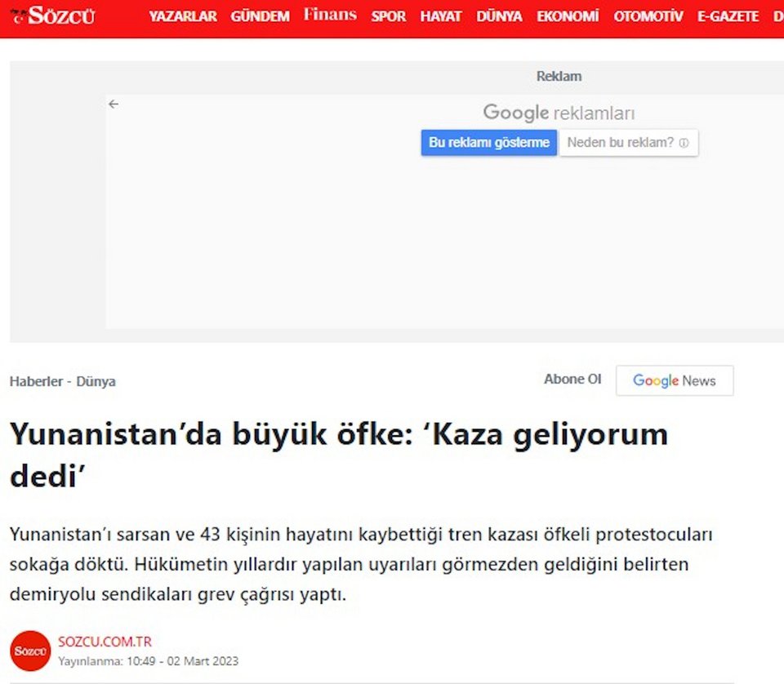Click the publication date '02 Mart 2023'

tap(203, 661)
